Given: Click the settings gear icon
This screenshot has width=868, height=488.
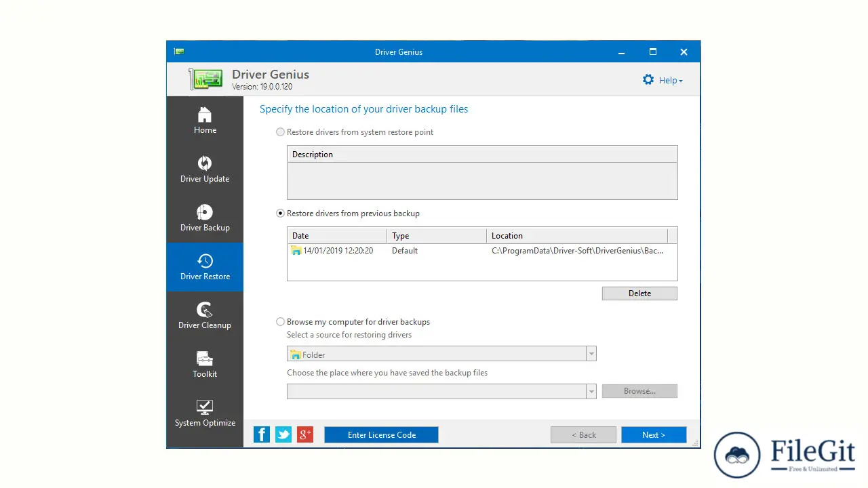Looking at the screenshot, I should point(648,80).
